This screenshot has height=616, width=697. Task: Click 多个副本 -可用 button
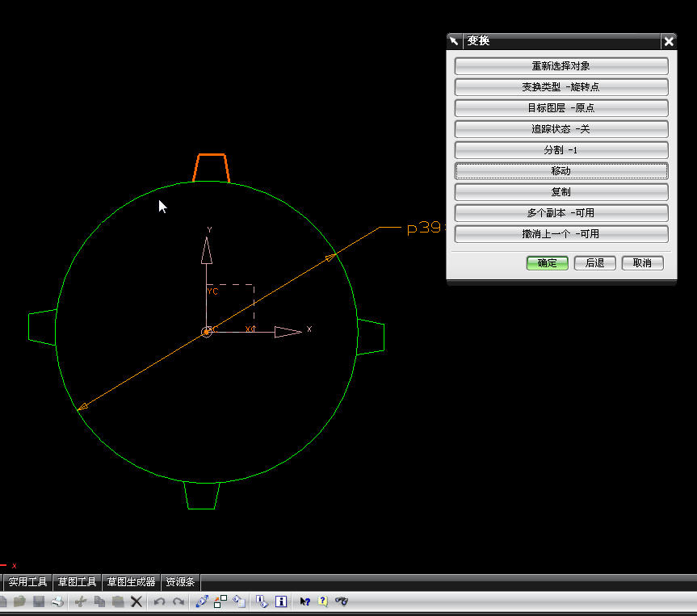tap(561, 213)
